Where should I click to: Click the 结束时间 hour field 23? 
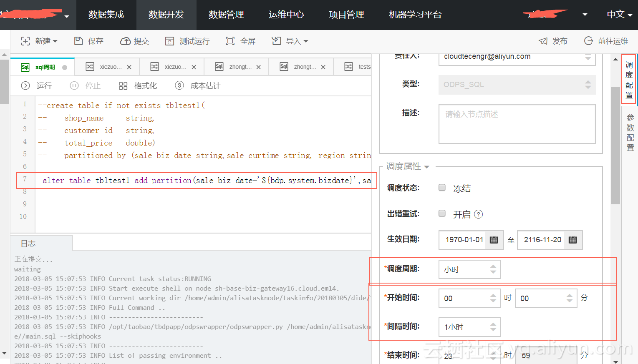point(469,356)
